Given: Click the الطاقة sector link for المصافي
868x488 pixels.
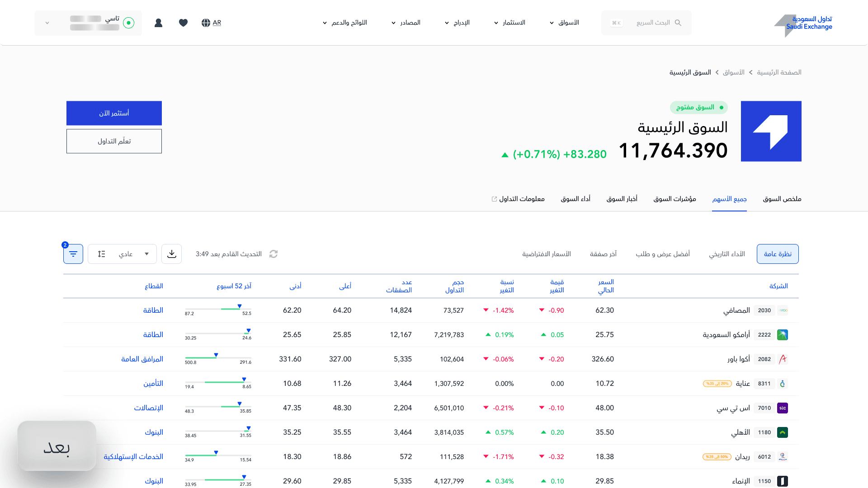Looking at the screenshot, I should tap(153, 310).
